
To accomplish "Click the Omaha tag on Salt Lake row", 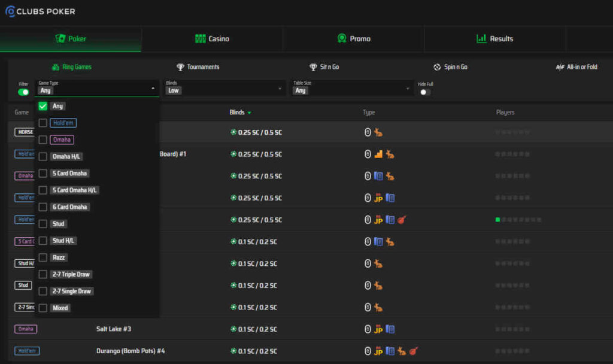I will pyautogui.click(x=26, y=329).
